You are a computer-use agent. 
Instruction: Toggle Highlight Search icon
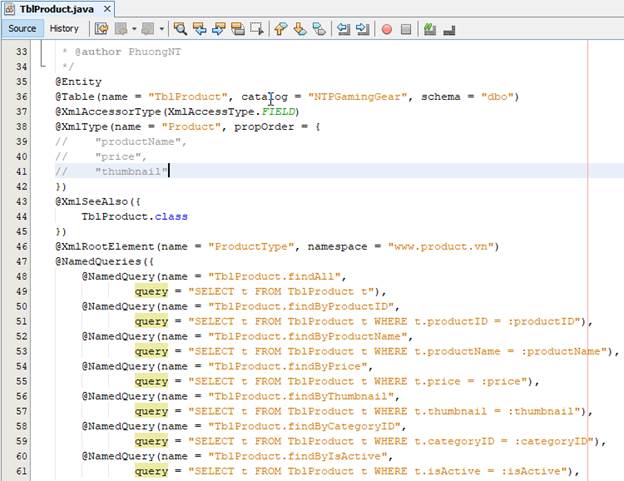pos(238,29)
